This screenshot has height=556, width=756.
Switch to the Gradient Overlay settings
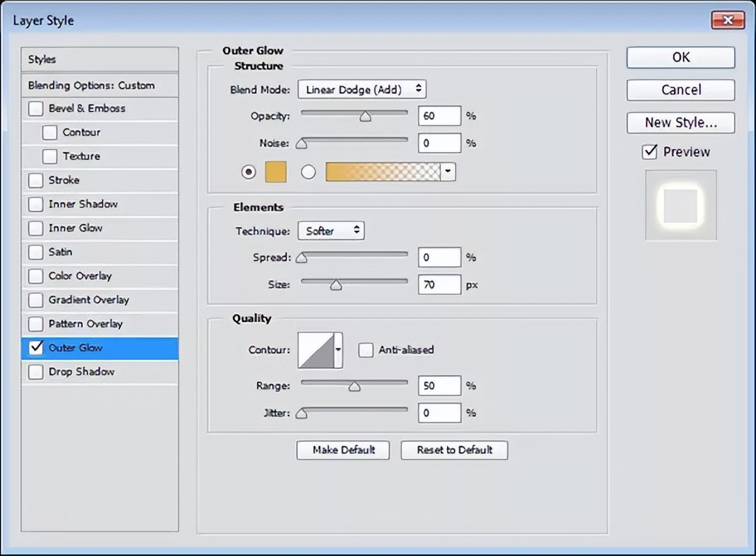(x=88, y=300)
